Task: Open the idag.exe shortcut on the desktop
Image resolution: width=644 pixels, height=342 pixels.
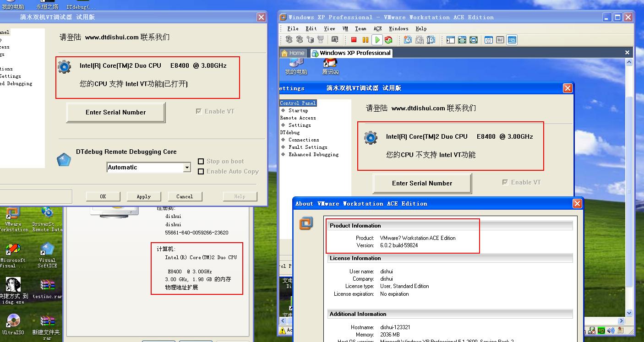Action: tap(13, 291)
